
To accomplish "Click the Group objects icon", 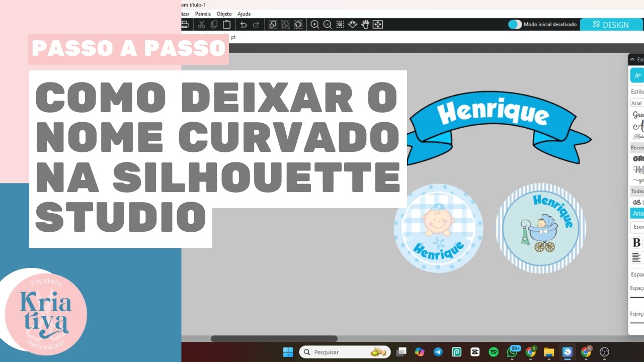I will tap(273, 24).
